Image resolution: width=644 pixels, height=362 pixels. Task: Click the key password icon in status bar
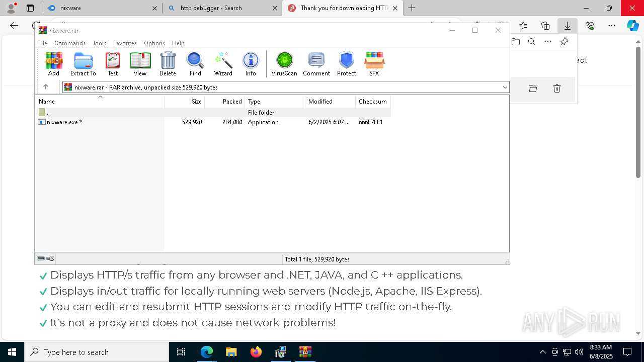pyautogui.click(x=50, y=258)
